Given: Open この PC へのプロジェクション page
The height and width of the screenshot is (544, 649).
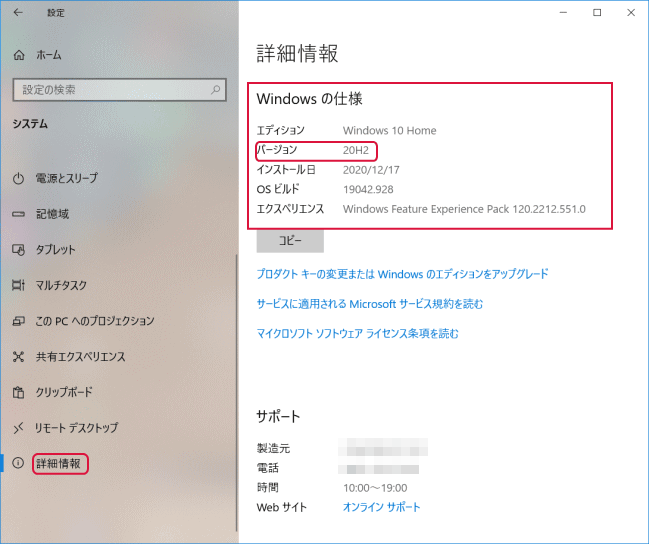Looking at the screenshot, I should (x=95, y=321).
